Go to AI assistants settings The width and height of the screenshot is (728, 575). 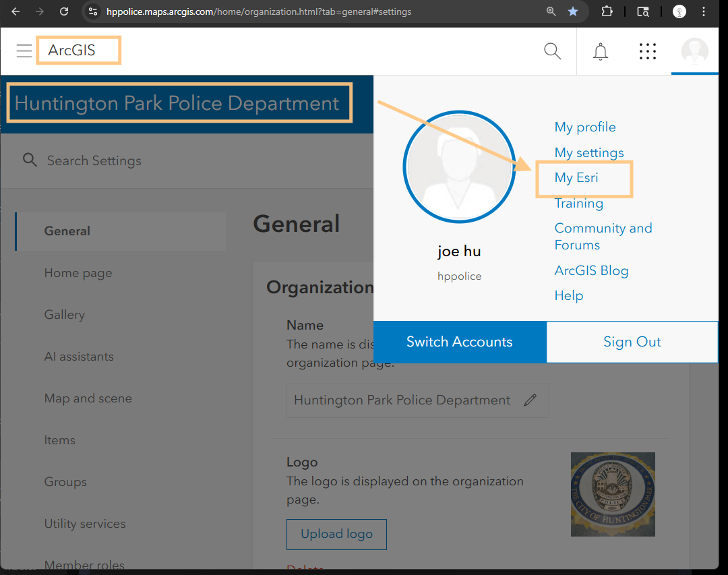[79, 357]
